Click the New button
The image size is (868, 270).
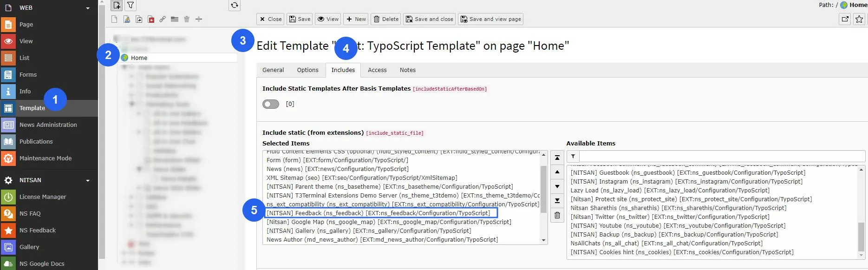356,19
